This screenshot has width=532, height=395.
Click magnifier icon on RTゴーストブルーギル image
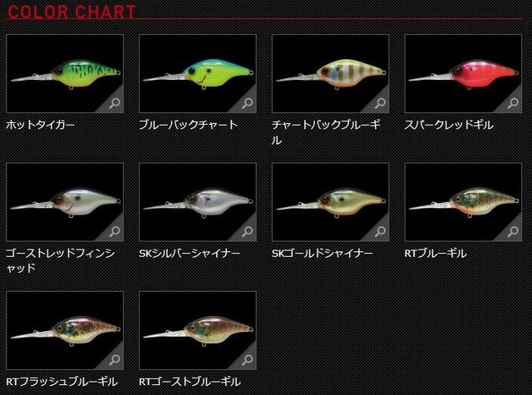(x=248, y=360)
